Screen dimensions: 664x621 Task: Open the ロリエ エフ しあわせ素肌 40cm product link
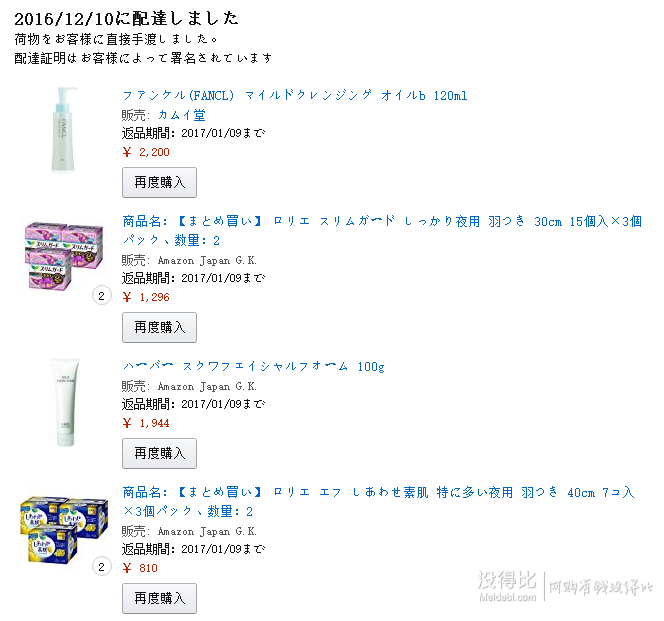coord(378,502)
